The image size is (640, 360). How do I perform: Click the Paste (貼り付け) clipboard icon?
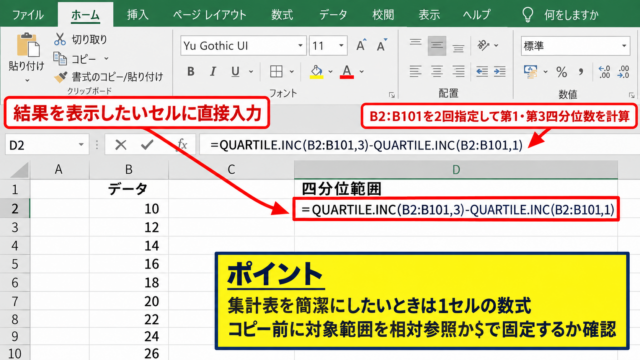(28, 45)
